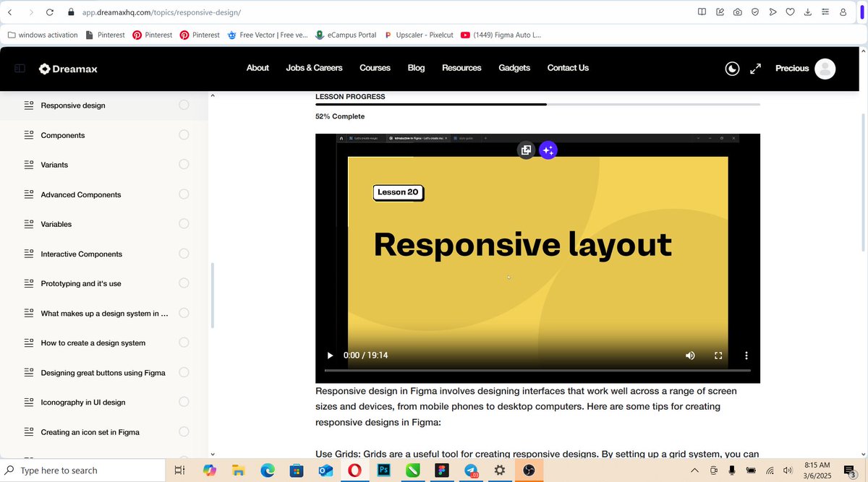Mute the video with the speaker icon
Viewport: 868px width, 482px height.
coord(690,356)
